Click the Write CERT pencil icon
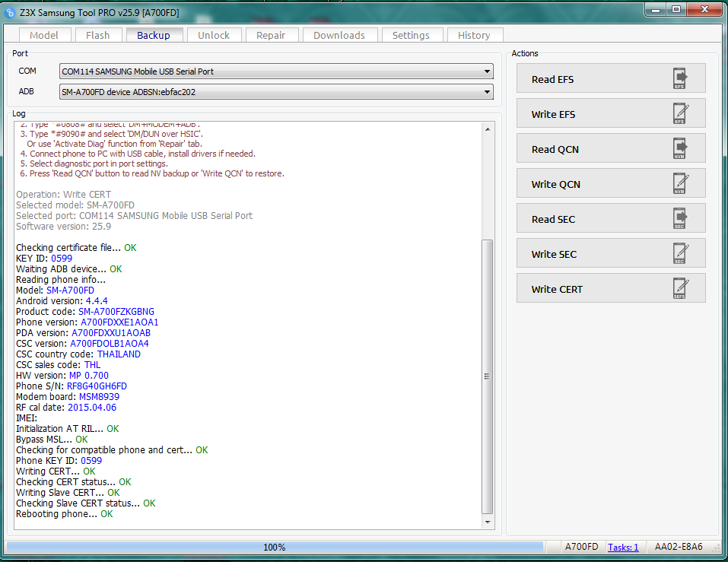 pyautogui.click(x=680, y=289)
